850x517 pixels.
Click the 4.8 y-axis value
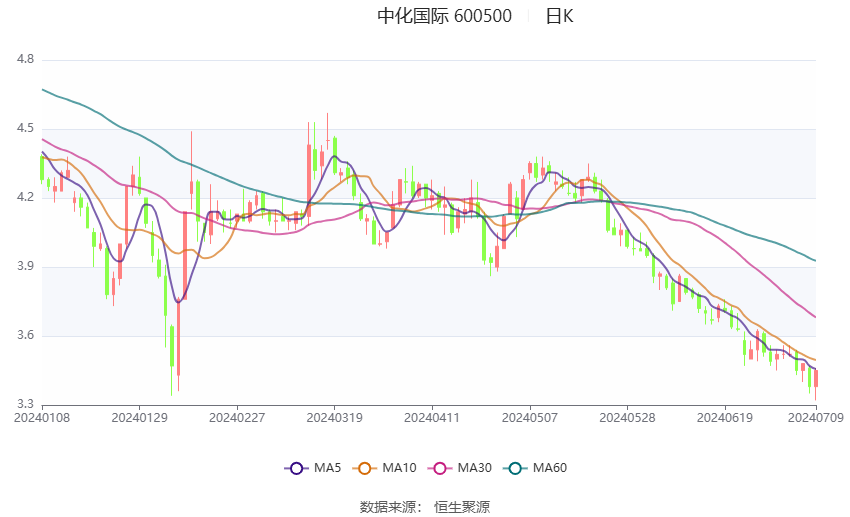pyautogui.click(x=25, y=59)
